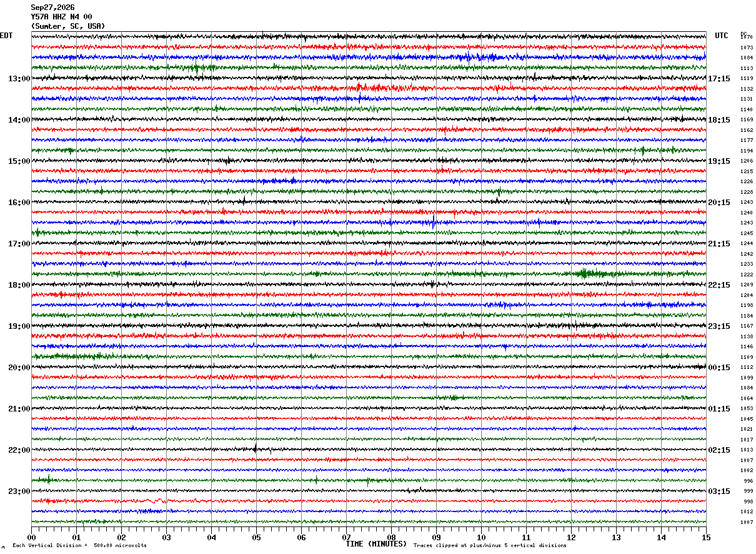The image size is (756, 554).
Task: Click the 23:00 EDT time label
Action: coord(19,491)
